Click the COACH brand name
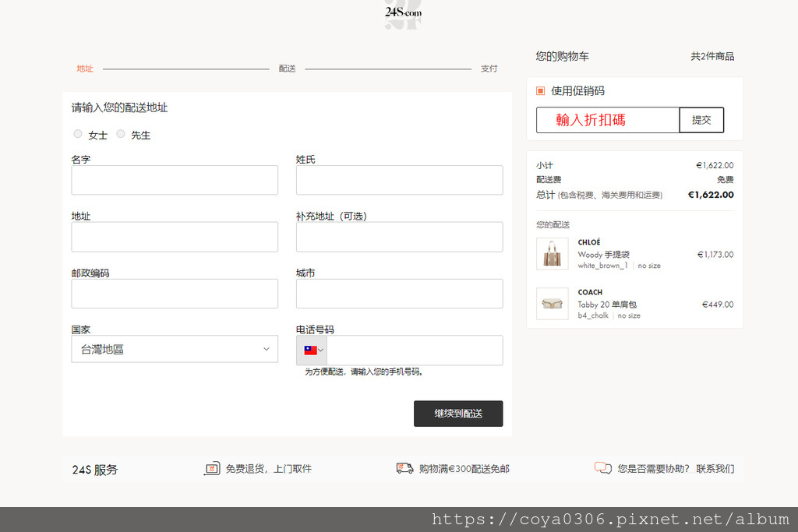The image size is (798, 532). [590, 292]
